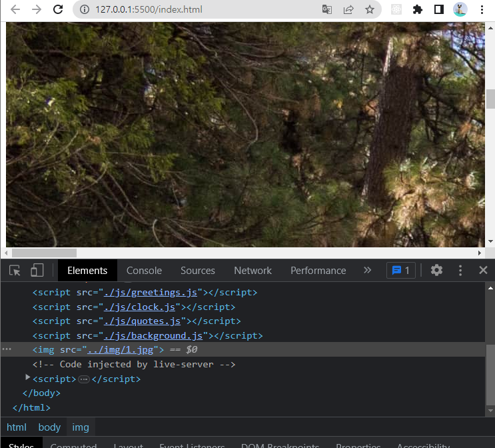Click the page vertical scrollbar thumb

coord(490,99)
